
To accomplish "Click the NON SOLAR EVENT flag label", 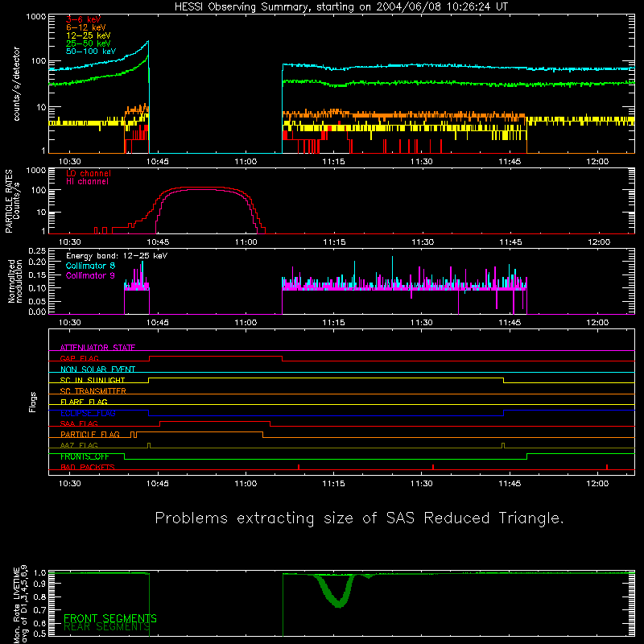I will 97,369.
